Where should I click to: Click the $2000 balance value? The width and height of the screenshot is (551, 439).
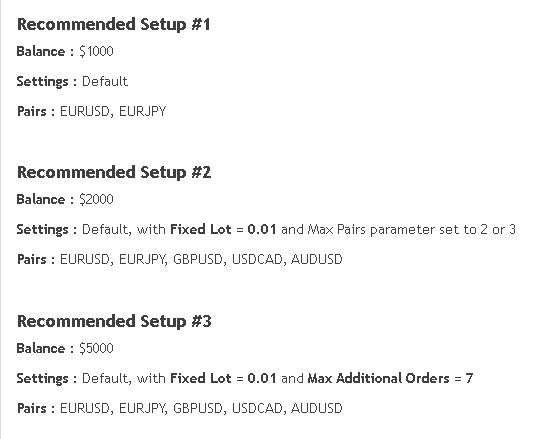pos(96,199)
